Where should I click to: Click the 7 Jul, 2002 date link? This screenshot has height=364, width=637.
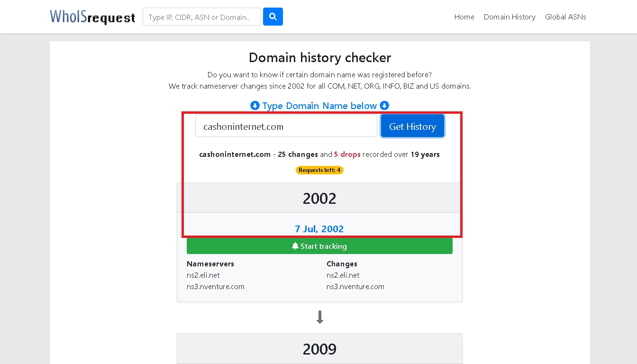coord(319,229)
